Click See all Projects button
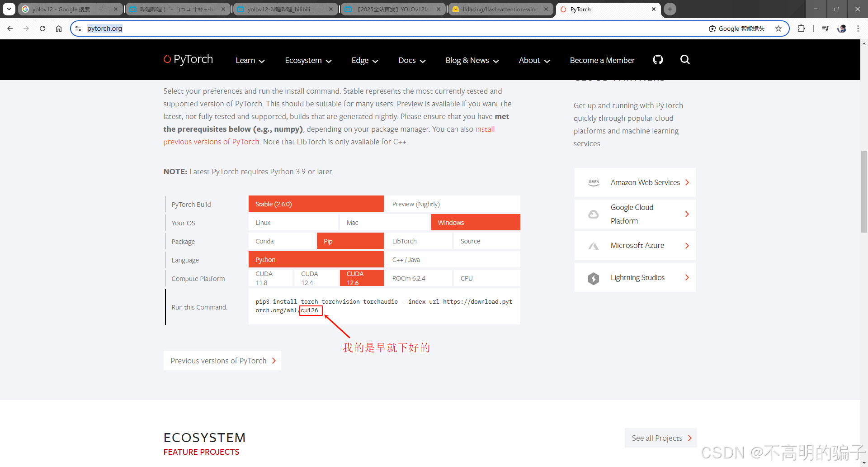The width and height of the screenshot is (868, 467). point(661,438)
